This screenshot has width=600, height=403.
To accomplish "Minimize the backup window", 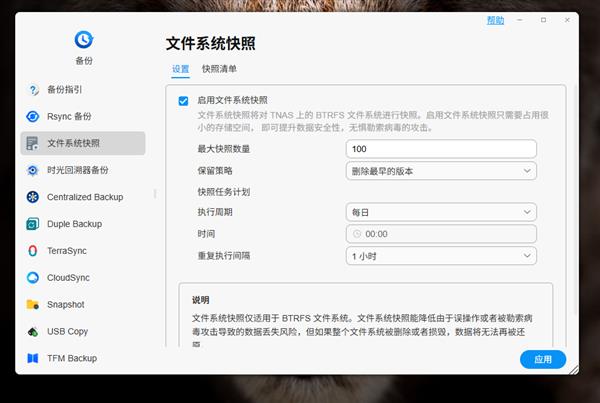I will (x=520, y=20).
